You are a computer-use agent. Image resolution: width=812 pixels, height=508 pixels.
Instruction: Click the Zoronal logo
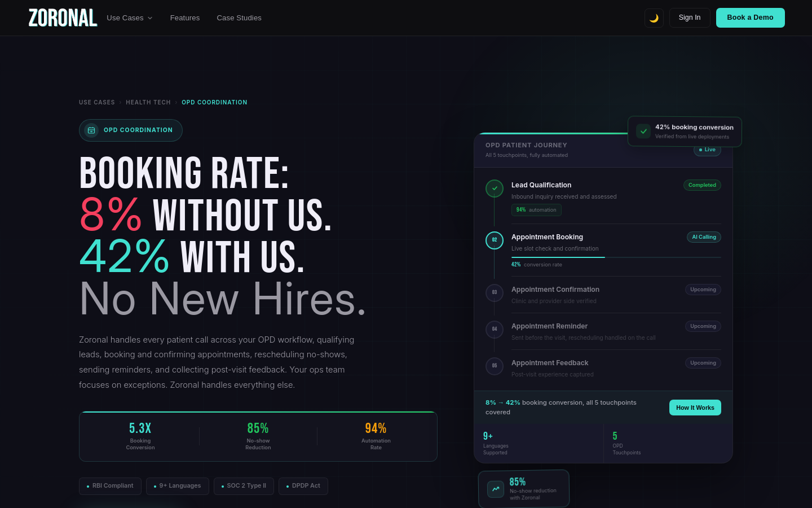tap(63, 18)
